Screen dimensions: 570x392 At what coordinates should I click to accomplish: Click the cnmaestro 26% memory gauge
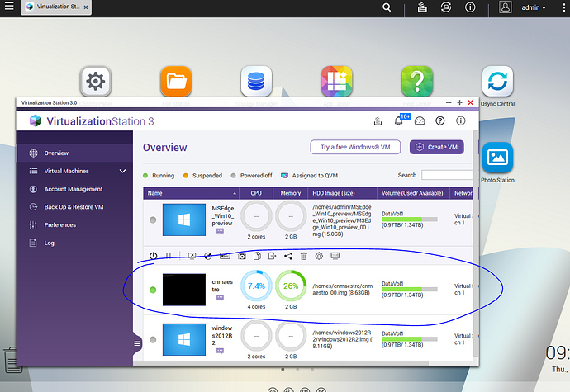291,286
